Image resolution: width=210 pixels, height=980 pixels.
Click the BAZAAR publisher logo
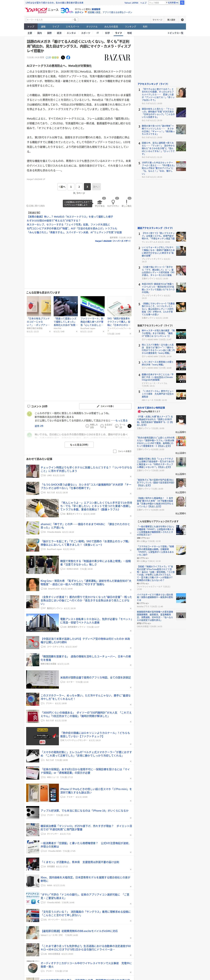(x=117, y=57)
